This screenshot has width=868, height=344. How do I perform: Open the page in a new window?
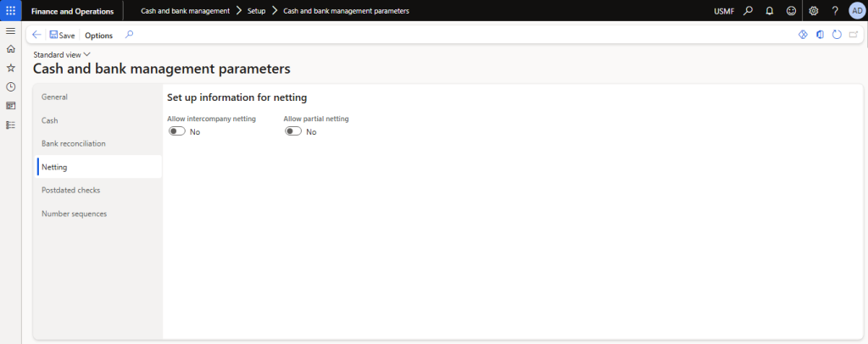853,35
